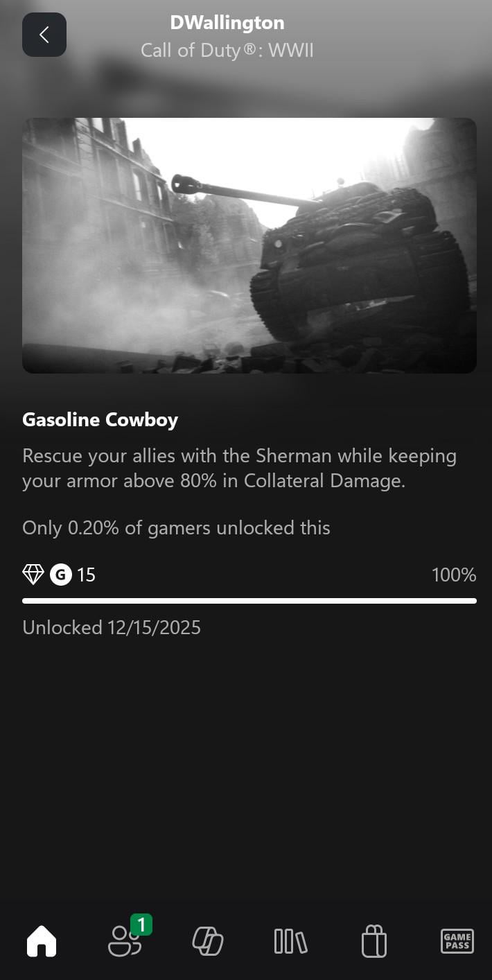Image resolution: width=492 pixels, height=980 pixels.
Task: Tap the Gasoline Cowboy achievement title
Action: 100,420
